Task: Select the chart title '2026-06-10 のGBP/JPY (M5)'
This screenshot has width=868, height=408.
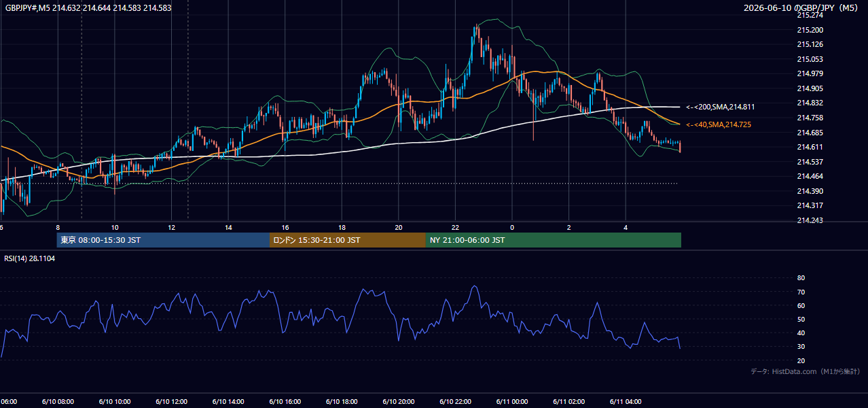Action: tap(801, 8)
